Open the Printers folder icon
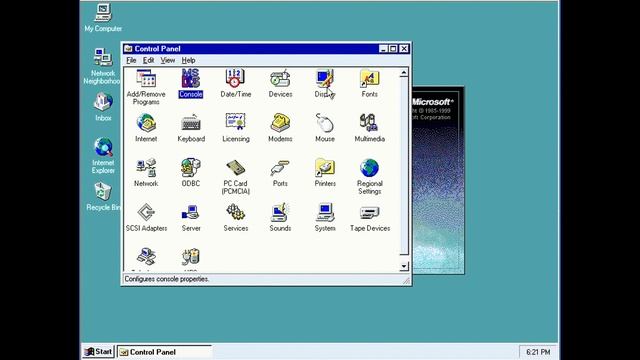The width and height of the screenshot is (640, 360). click(x=325, y=173)
